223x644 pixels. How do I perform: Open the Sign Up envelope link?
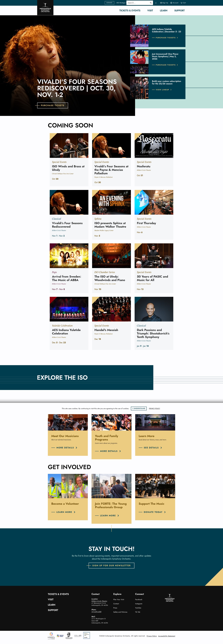164,3
